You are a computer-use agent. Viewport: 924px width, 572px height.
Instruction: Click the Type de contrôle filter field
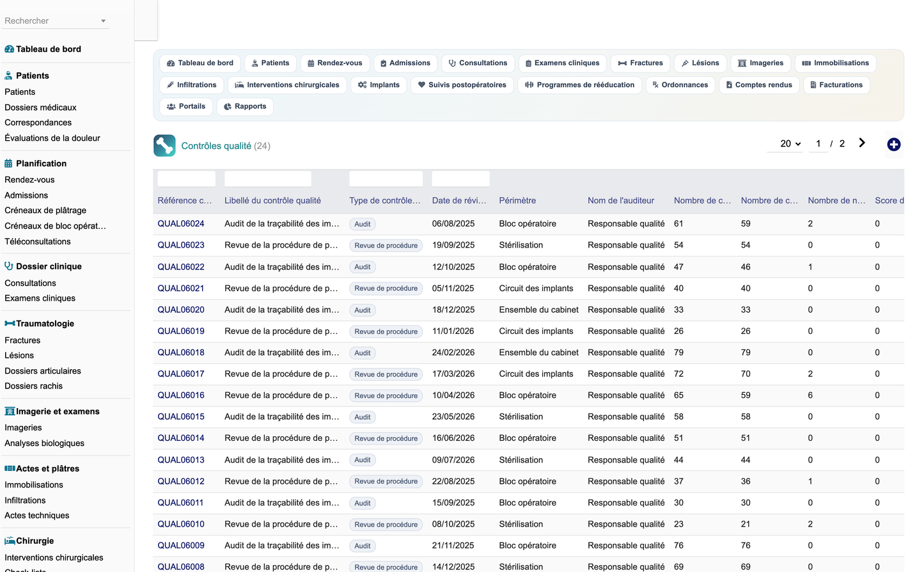coord(386,179)
